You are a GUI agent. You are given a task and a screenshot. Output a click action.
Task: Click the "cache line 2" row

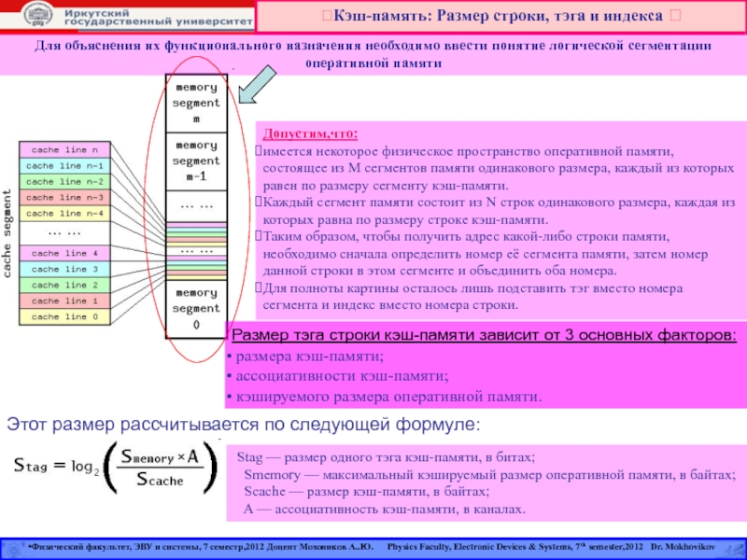click(x=64, y=285)
